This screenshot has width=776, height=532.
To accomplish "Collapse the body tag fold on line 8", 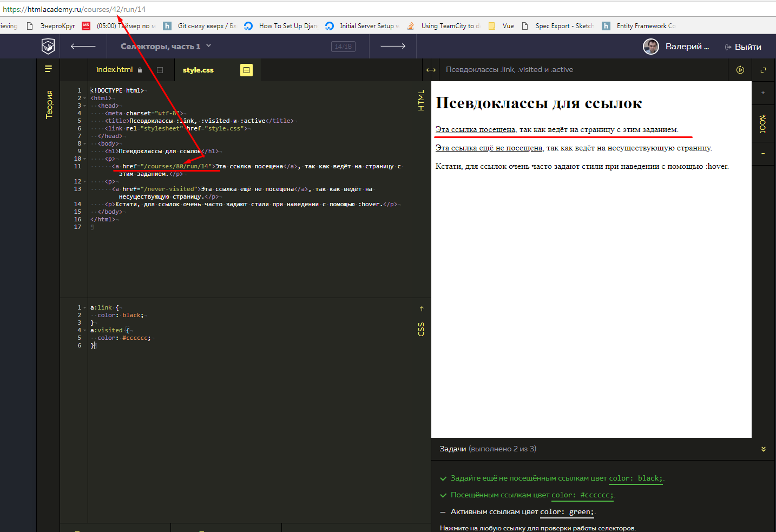I will coord(85,144).
